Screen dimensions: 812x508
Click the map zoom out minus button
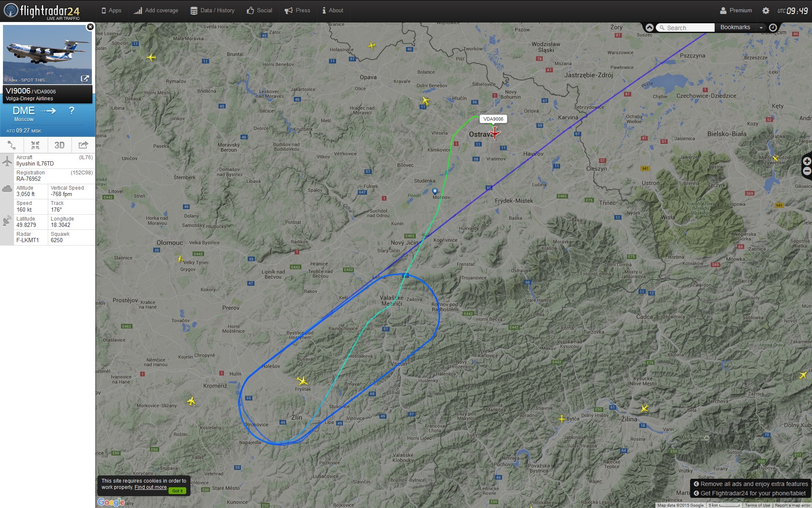(807, 171)
